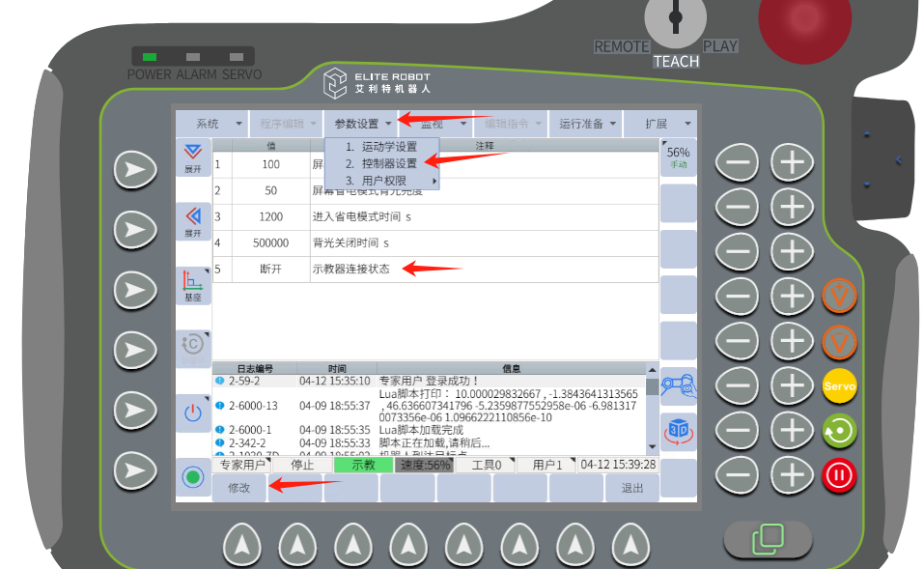Click the 修改 button
Viewport: 924px width, 569px height.
239,488
